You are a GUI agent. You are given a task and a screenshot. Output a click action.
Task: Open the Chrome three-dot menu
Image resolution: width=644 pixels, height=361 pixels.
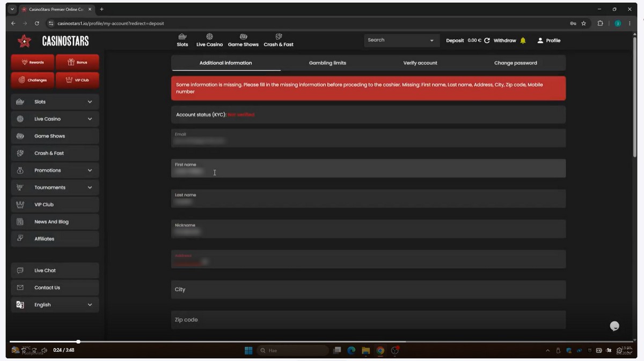pyautogui.click(x=630, y=24)
